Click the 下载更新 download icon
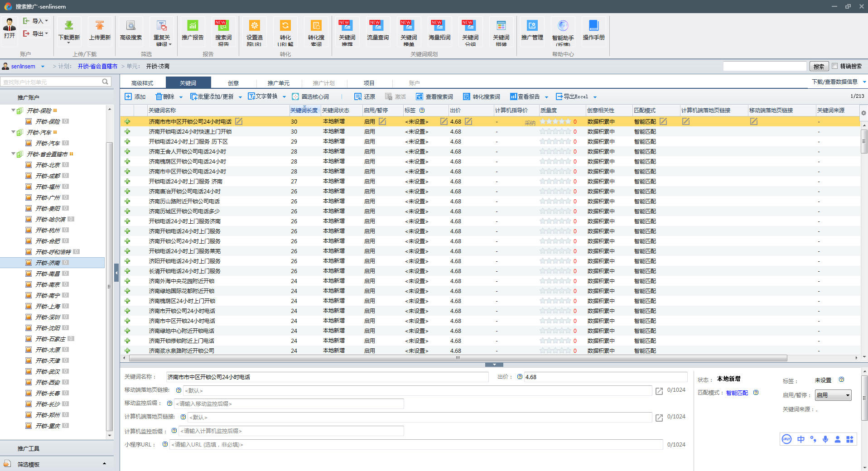 pyautogui.click(x=69, y=26)
